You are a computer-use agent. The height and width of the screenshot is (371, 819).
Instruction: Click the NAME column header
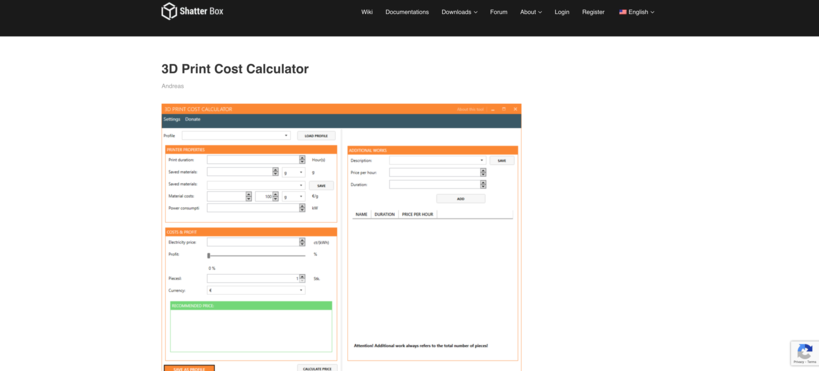[361, 214]
